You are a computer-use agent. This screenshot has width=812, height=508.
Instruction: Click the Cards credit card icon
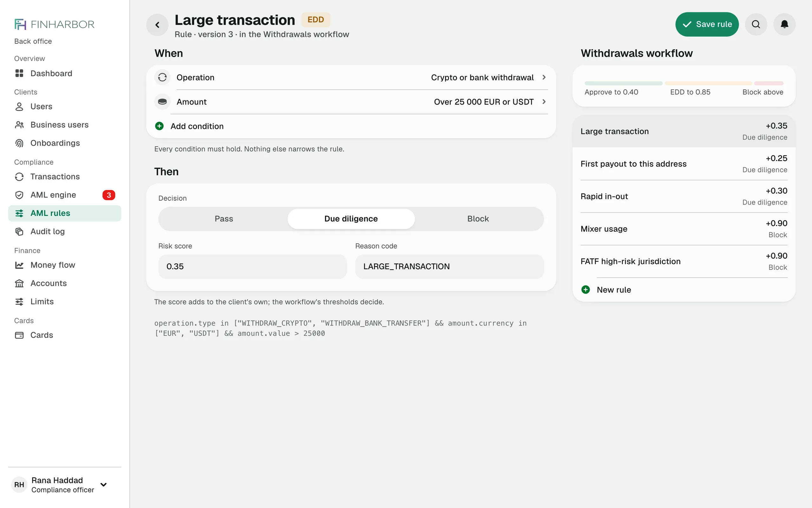(x=19, y=335)
